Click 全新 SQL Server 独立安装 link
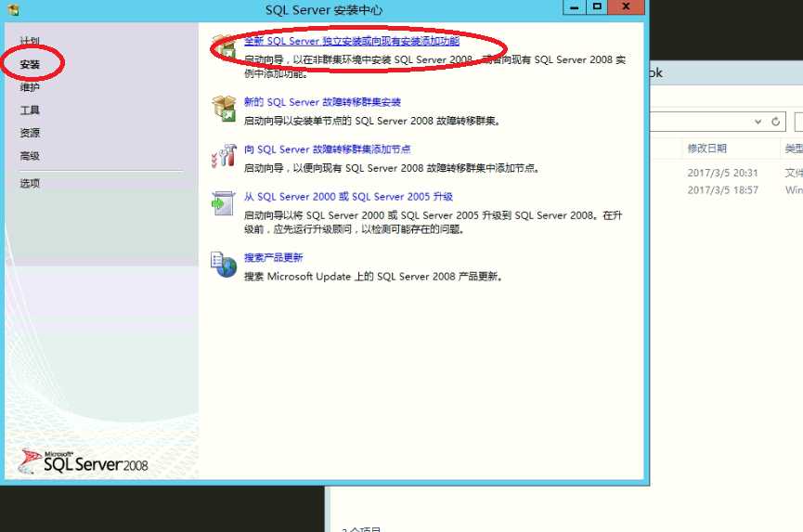Viewport: 803px width, 532px height. [351, 41]
